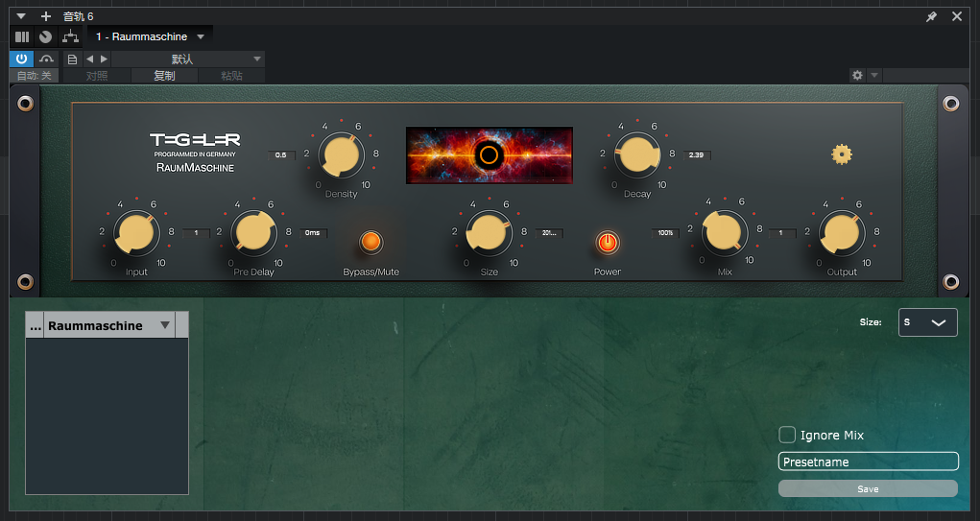Image resolution: width=980 pixels, height=521 pixels.
Task: Open the Raummaschine preset bank dropdown
Action: pos(108,325)
